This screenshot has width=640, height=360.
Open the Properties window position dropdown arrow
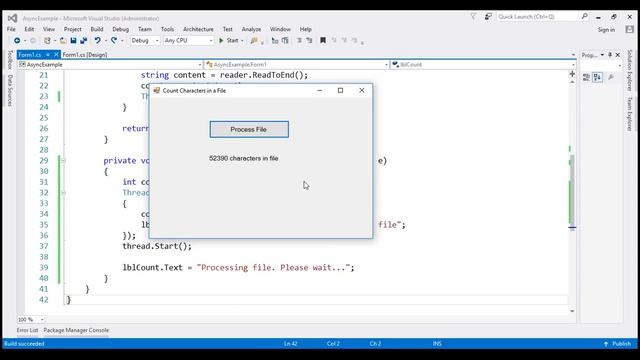point(602,55)
